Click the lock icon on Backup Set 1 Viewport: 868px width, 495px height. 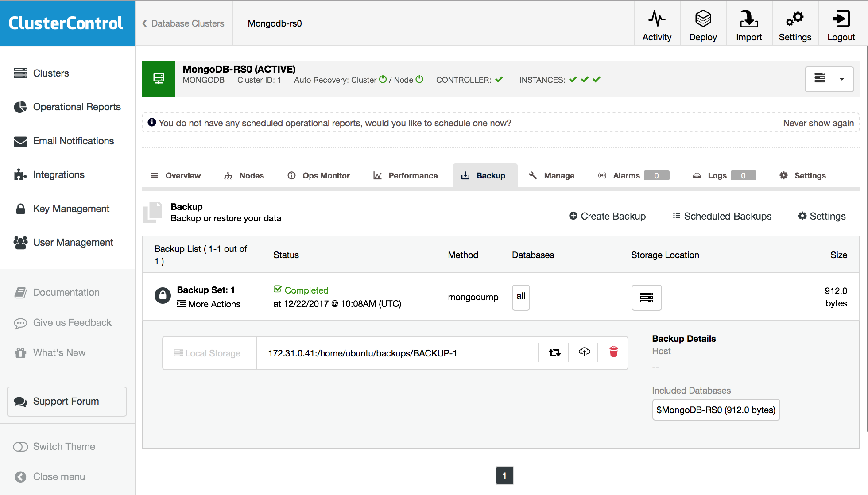click(x=163, y=295)
